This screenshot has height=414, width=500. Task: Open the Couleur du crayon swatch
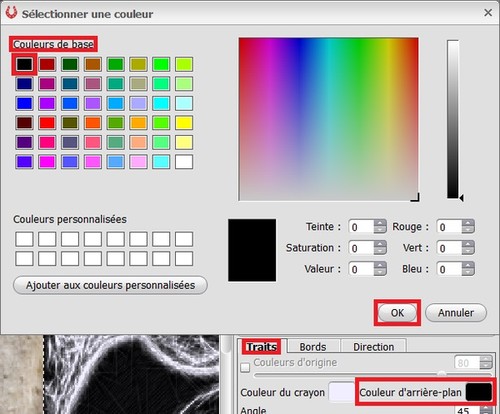(341, 392)
